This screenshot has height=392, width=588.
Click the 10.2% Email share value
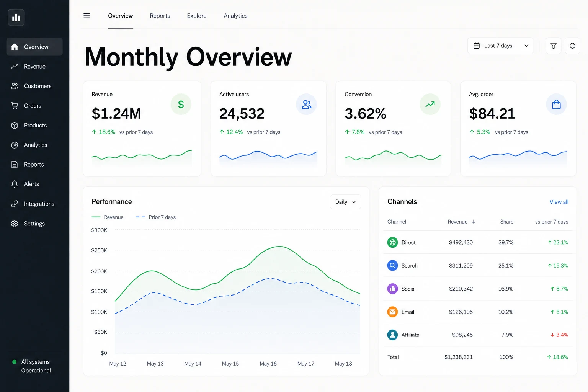pos(506,312)
